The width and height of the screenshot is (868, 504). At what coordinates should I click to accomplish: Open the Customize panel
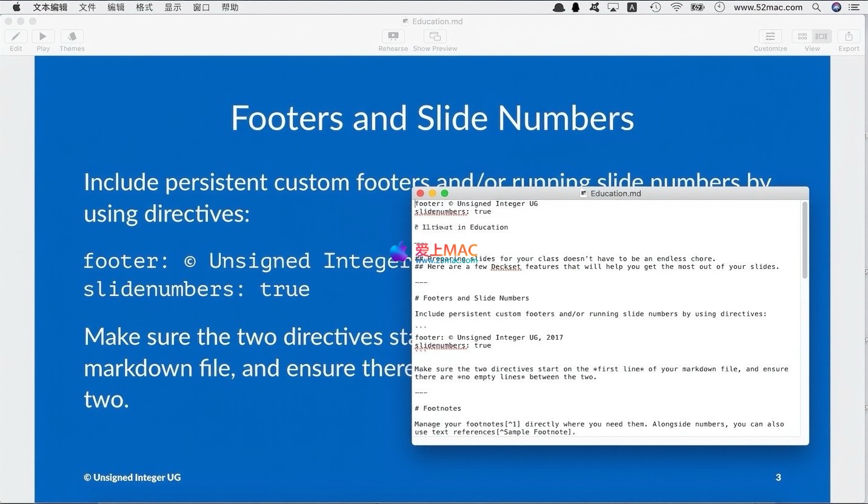[770, 37]
